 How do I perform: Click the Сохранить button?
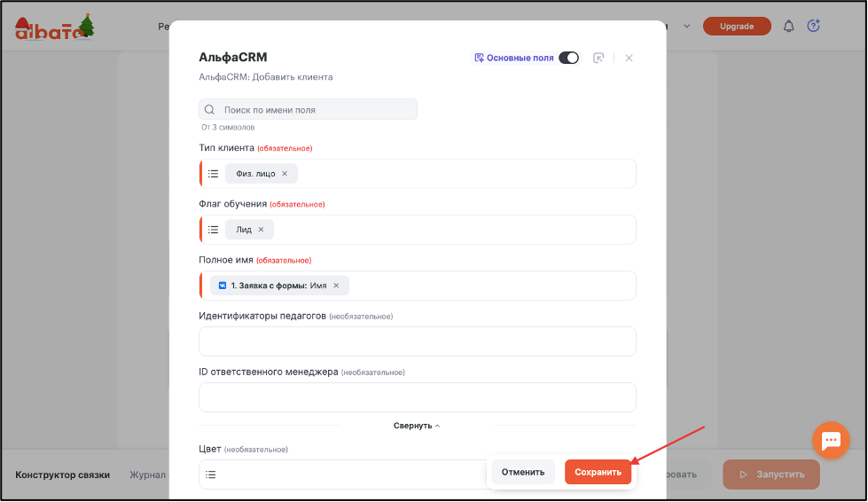coord(598,472)
